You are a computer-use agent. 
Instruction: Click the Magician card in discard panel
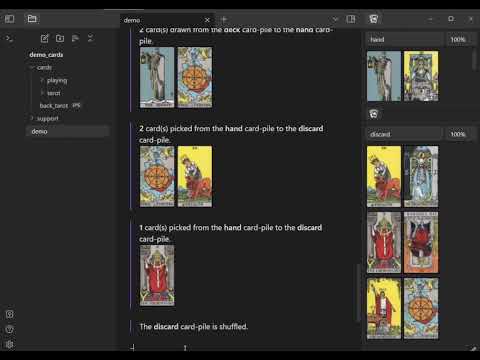point(384,309)
